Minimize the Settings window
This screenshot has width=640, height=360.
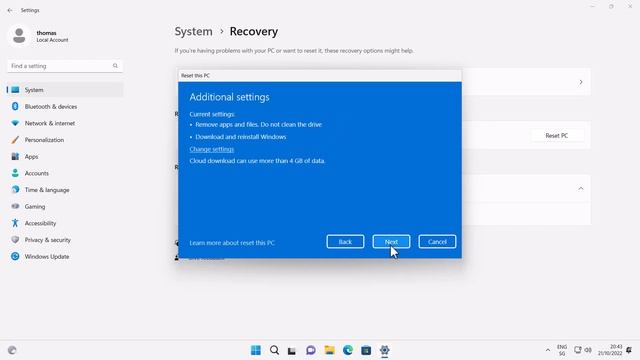[x=592, y=7]
